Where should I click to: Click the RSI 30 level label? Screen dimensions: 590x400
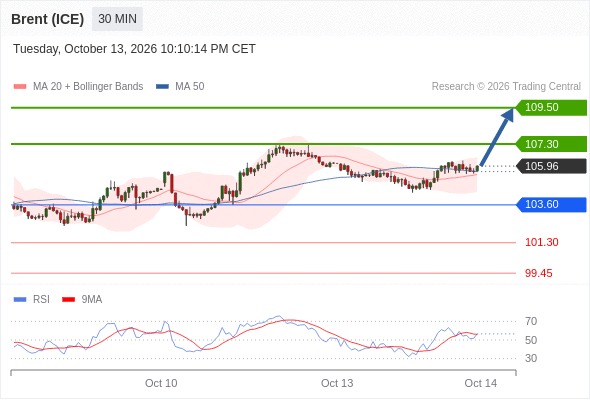point(531,358)
